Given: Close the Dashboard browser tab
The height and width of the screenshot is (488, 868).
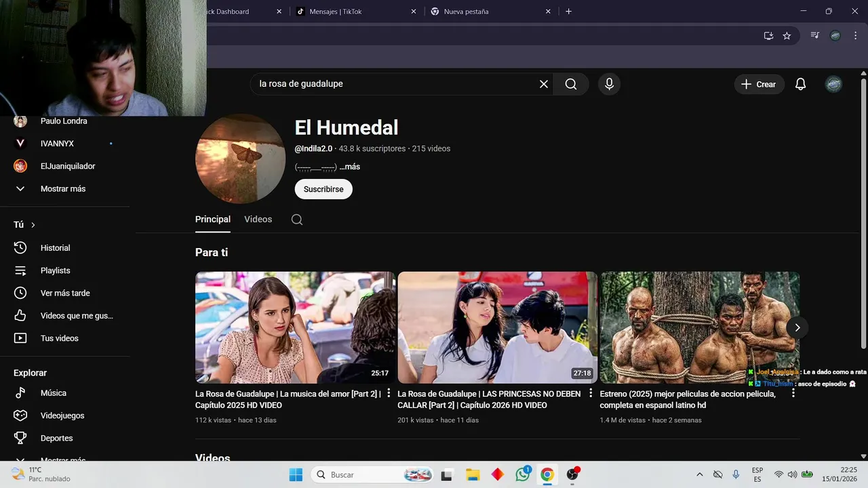Looking at the screenshot, I should 279,12.
